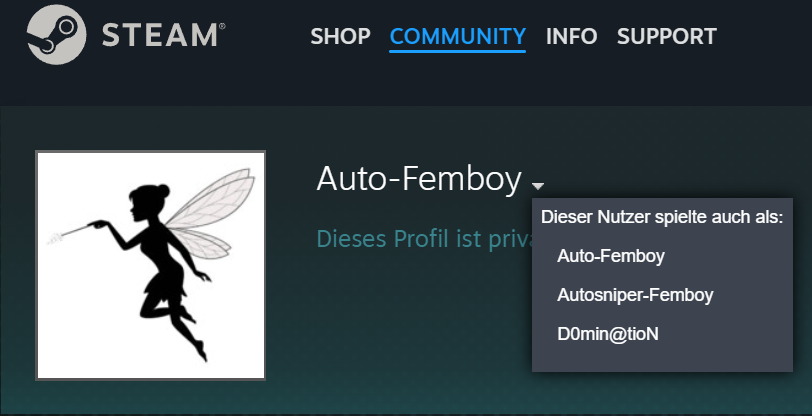Collapse the name history dropdown arrow
The image size is (812, 416).
pyautogui.click(x=538, y=185)
